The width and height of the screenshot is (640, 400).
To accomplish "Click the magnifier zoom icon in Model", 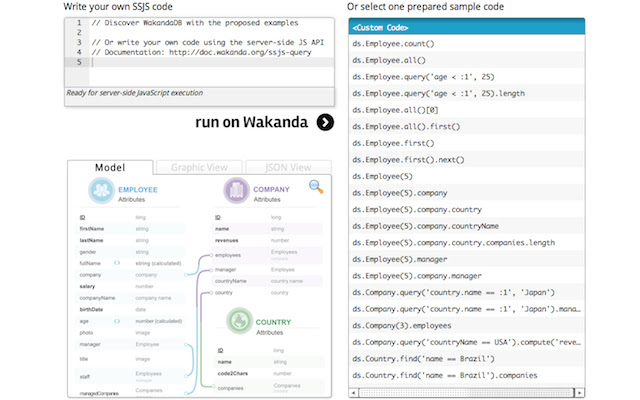I will tap(316, 187).
